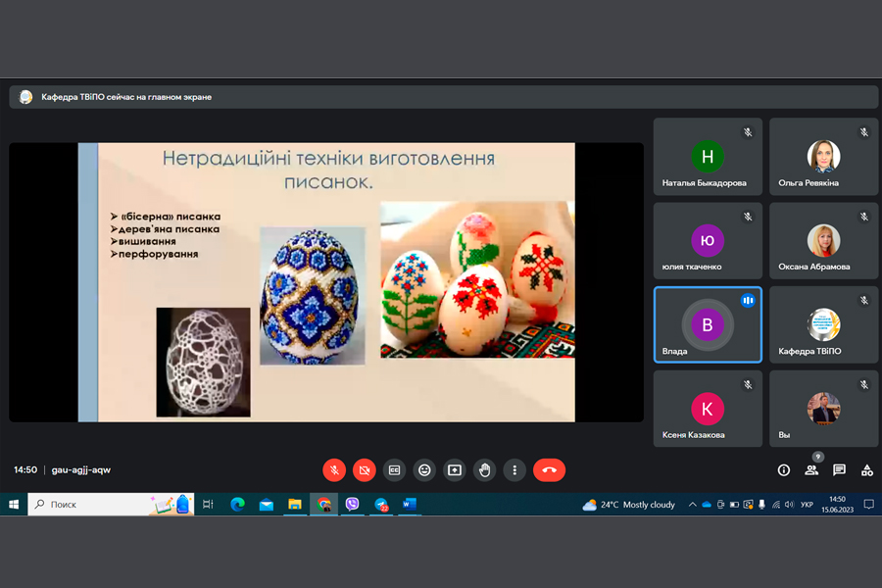The image size is (882, 588).
Task: Click the present screen icon
Action: coord(455,470)
